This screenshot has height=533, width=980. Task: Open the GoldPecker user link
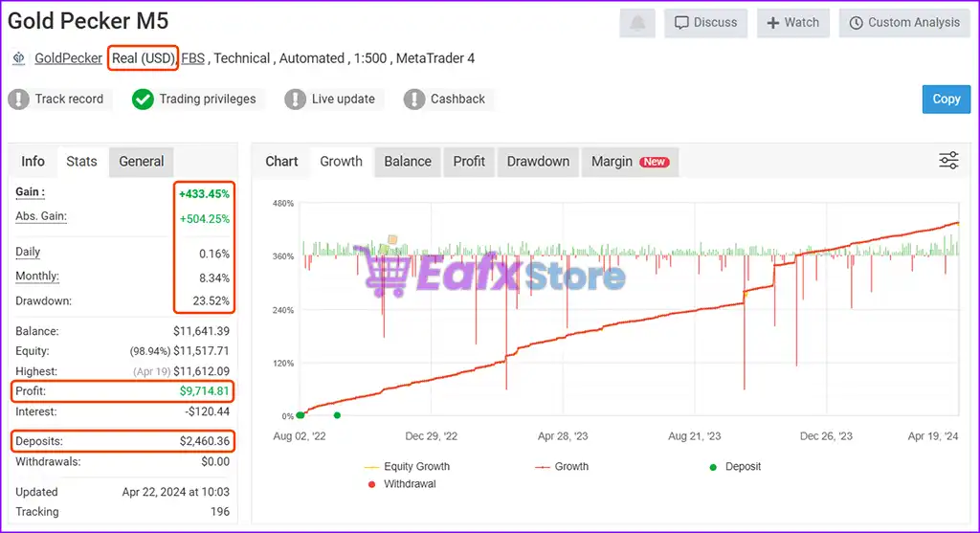point(68,58)
